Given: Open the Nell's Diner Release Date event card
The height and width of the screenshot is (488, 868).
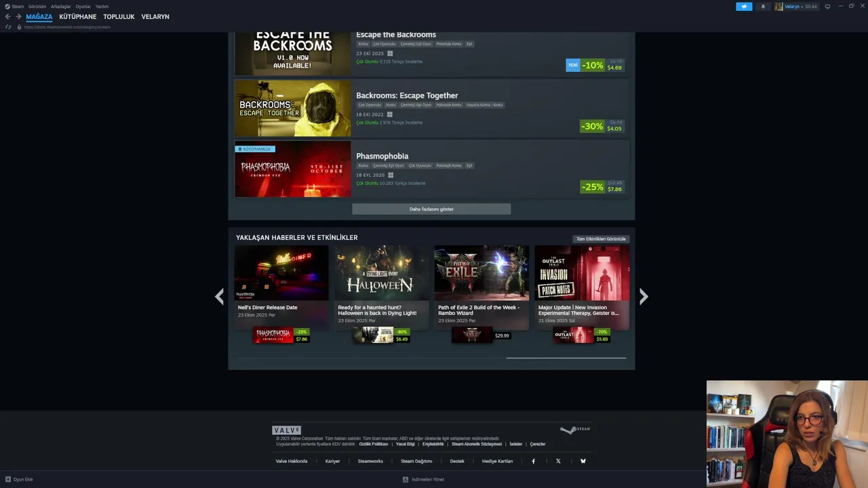Looking at the screenshot, I should coord(281,288).
